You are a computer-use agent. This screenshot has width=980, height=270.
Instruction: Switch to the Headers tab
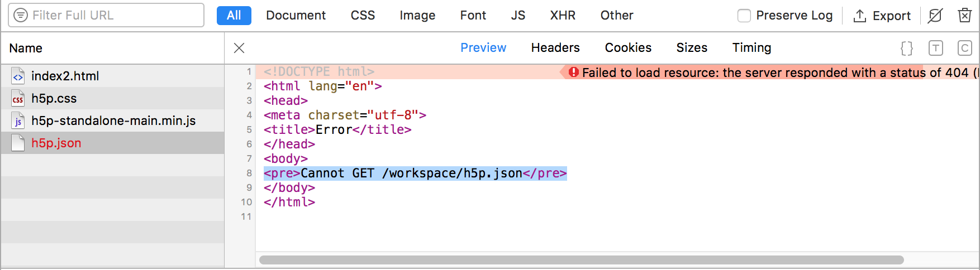[555, 48]
